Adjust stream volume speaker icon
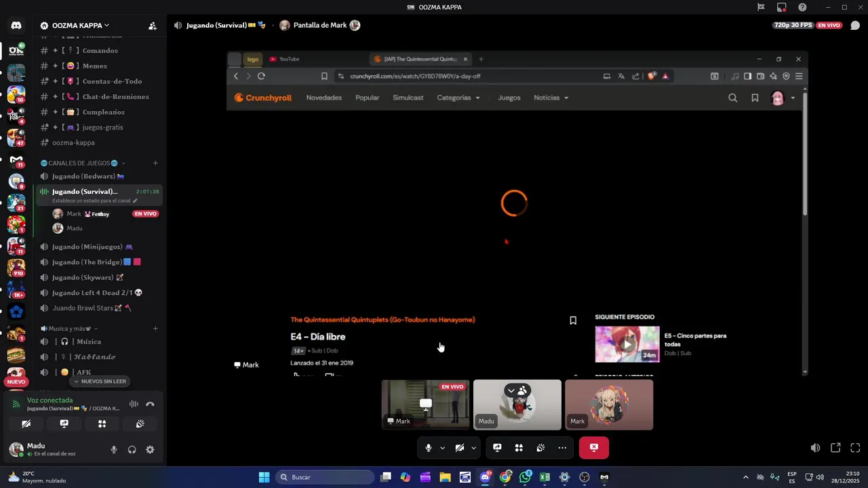The width and height of the screenshot is (868, 488). pyautogui.click(x=816, y=448)
